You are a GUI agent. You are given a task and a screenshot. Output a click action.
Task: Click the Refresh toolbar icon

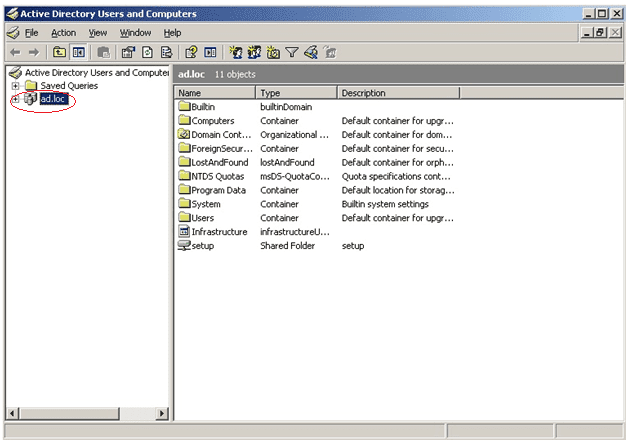coord(147,52)
